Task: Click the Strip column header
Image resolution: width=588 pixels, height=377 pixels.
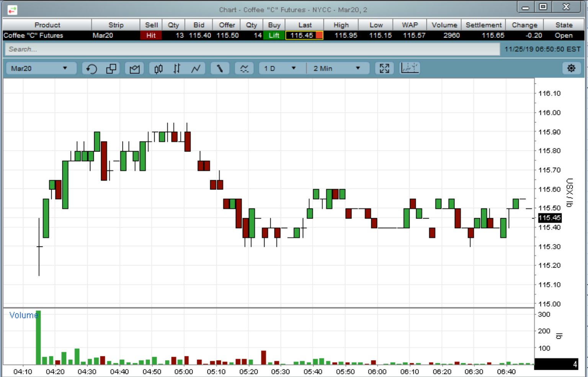Action: 116,25
